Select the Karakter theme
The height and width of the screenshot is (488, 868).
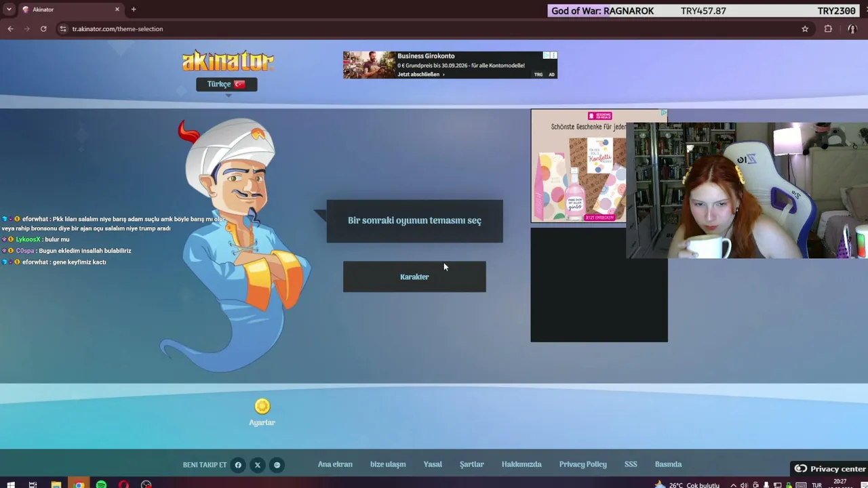point(414,277)
